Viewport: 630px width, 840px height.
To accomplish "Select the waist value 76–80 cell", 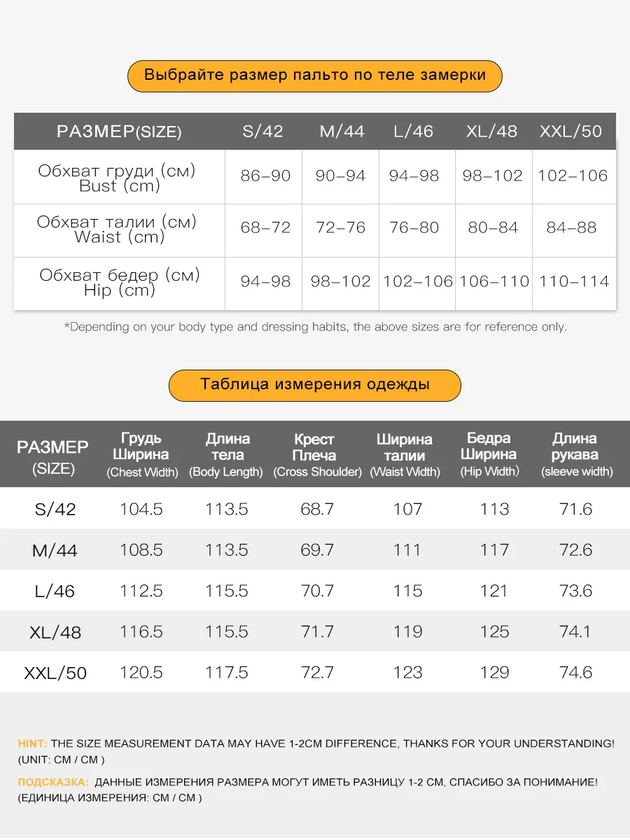I will tap(414, 228).
